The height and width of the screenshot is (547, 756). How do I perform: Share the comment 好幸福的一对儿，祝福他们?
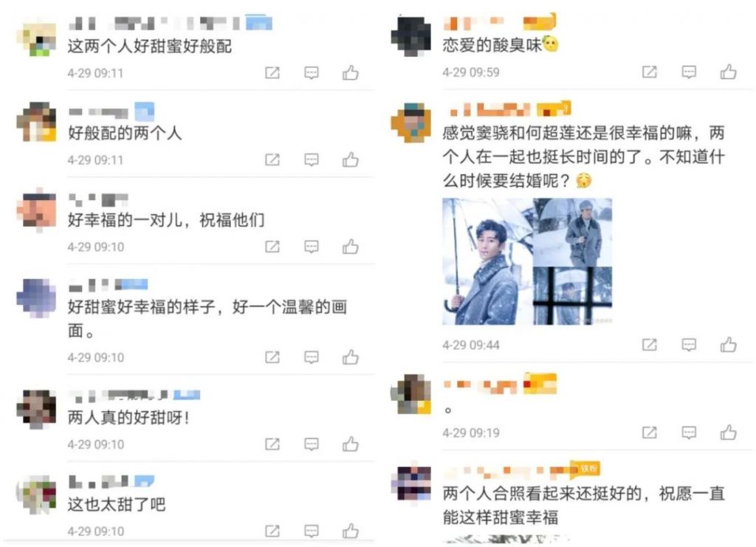click(x=272, y=247)
